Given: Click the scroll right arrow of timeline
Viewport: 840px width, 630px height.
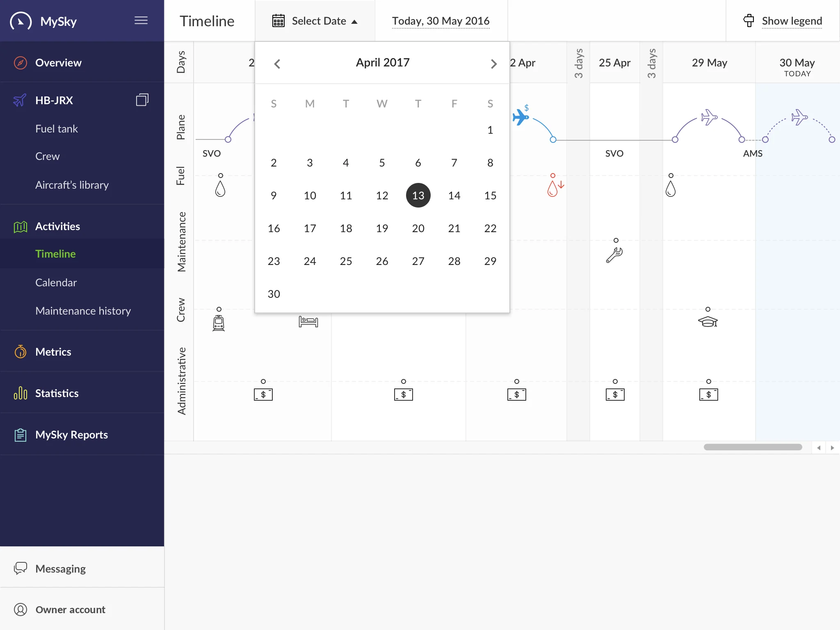Looking at the screenshot, I should click(x=832, y=447).
